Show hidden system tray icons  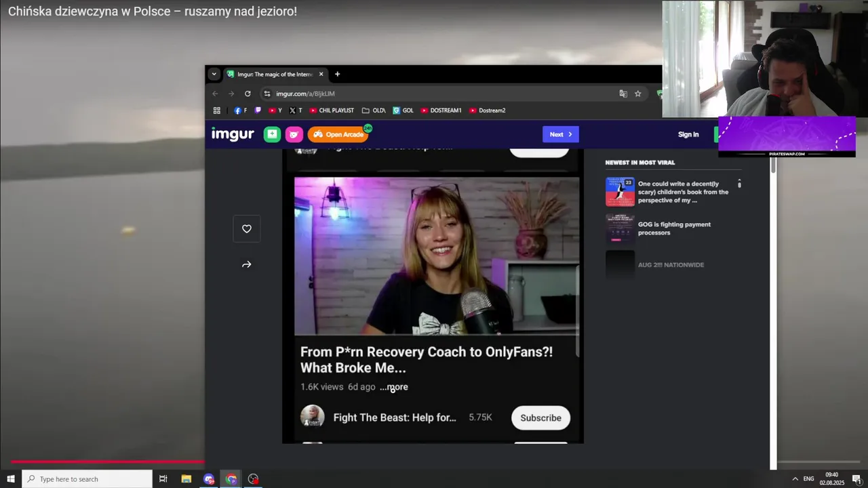(795, 479)
